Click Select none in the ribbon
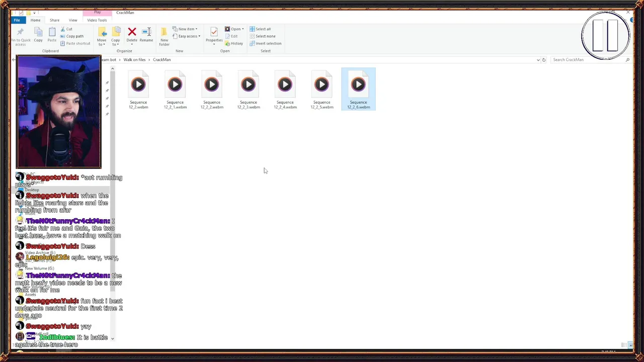This screenshot has width=644, height=362. pos(263,36)
